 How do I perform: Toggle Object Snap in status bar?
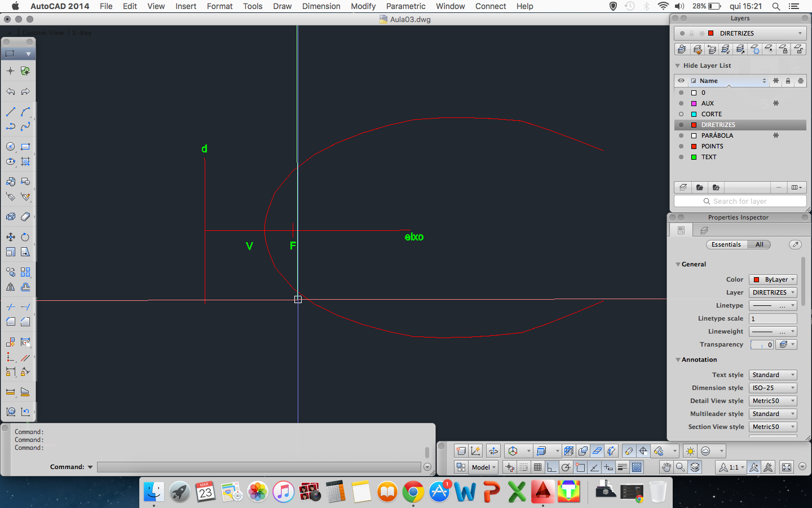click(580, 467)
